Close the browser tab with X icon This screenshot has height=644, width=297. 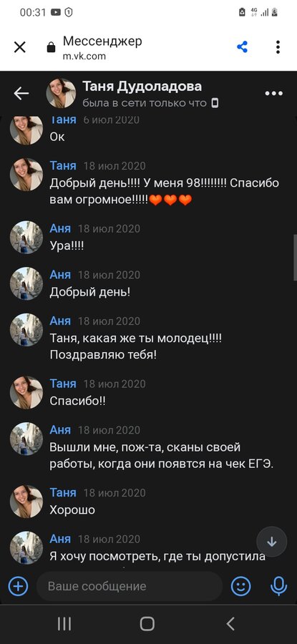[20, 47]
